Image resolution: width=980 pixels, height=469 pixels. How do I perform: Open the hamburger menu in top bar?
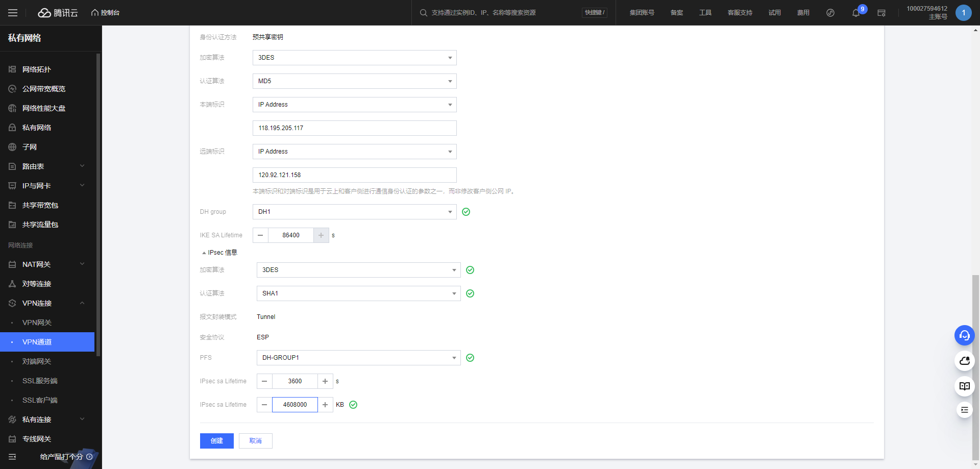(13, 13)
